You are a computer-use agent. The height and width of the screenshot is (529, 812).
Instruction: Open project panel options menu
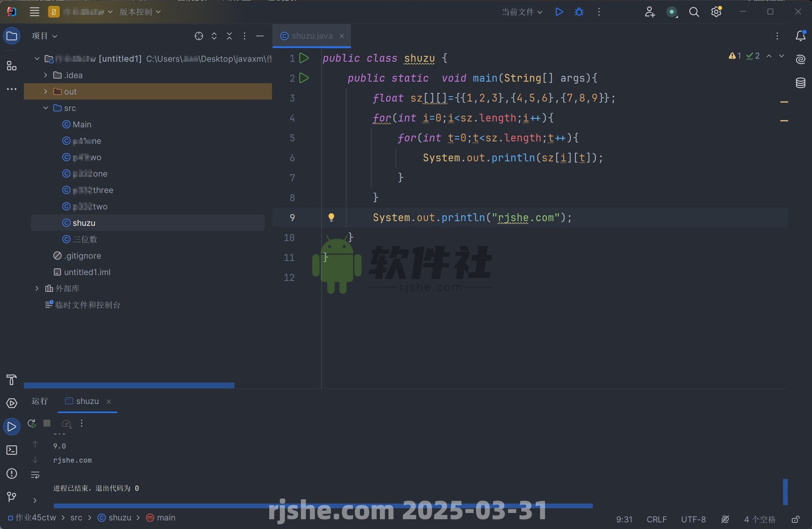coord(245,36)
